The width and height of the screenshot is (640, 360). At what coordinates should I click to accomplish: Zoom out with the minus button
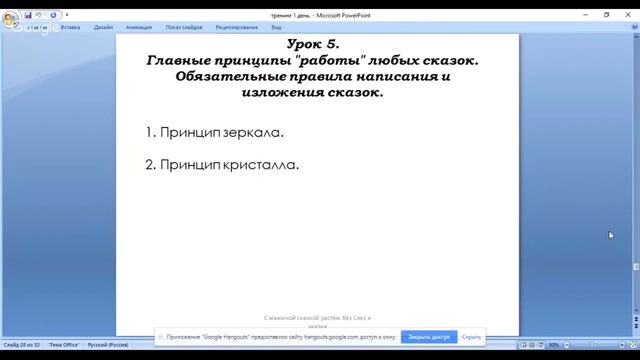click(567, 345)
